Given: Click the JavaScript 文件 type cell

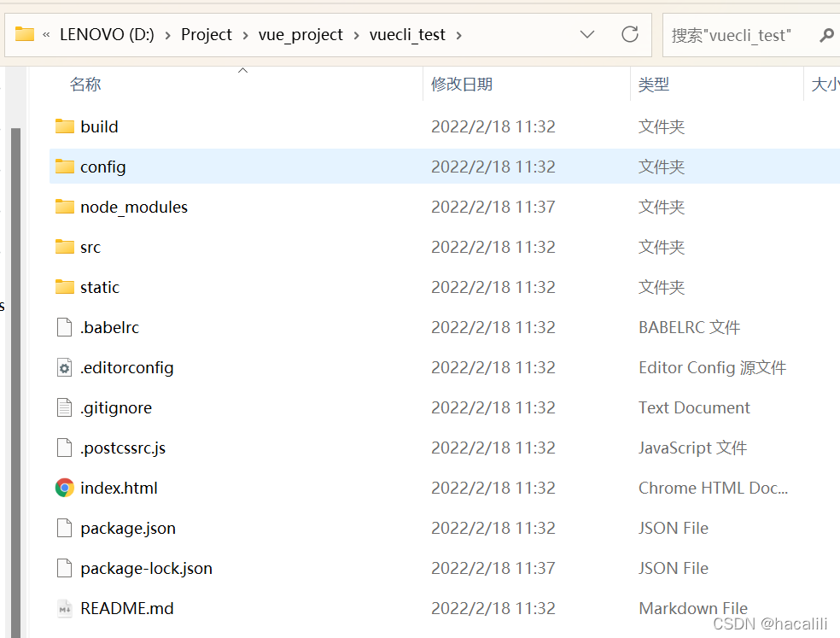Looking at the screenshot, I should click(692, 448).
